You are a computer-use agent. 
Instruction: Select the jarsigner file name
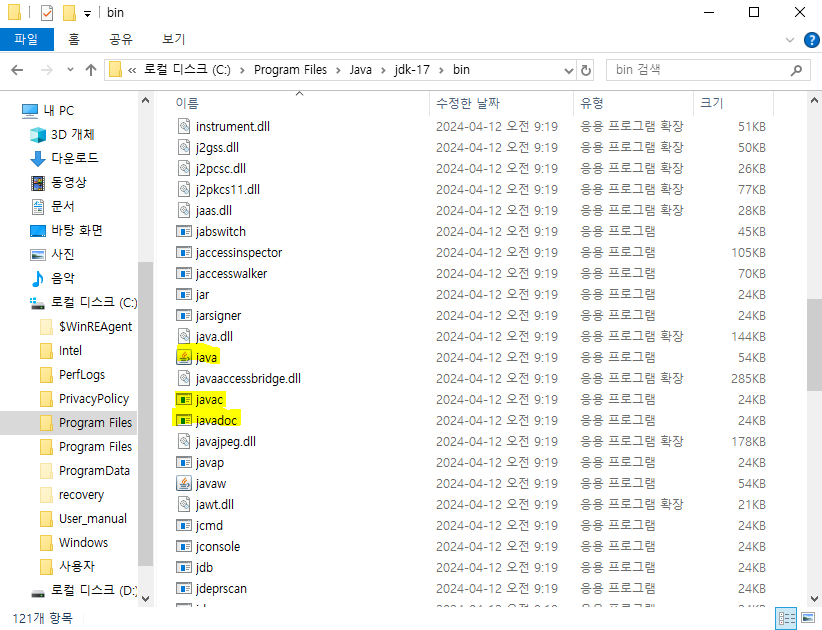[219, 316]
